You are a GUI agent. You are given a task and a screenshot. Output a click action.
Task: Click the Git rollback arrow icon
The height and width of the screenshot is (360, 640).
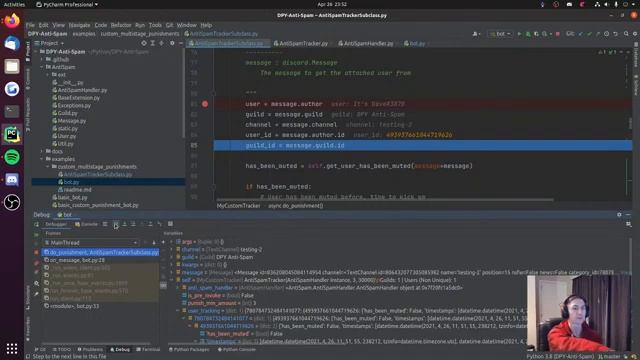[x=616, y=34]
